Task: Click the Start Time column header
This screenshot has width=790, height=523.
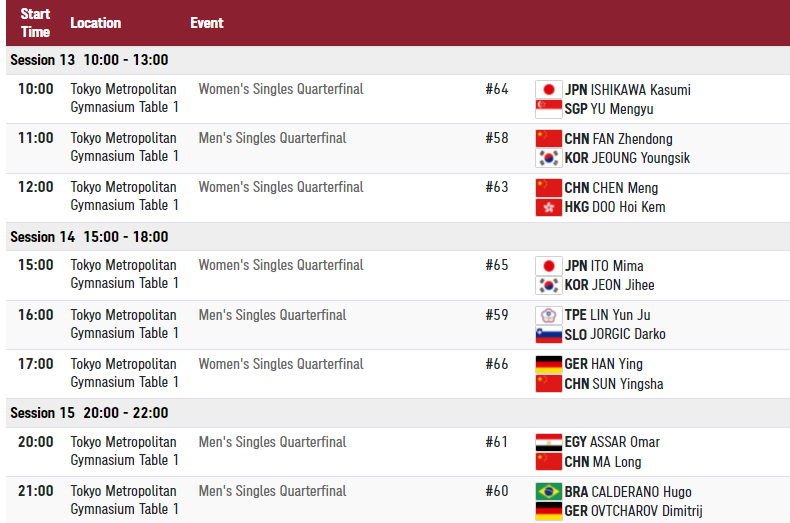Action: 35,23
